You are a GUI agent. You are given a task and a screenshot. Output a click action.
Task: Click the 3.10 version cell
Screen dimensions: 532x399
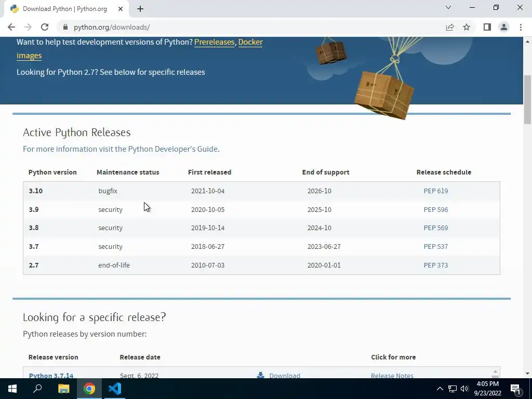click(36, 191)
